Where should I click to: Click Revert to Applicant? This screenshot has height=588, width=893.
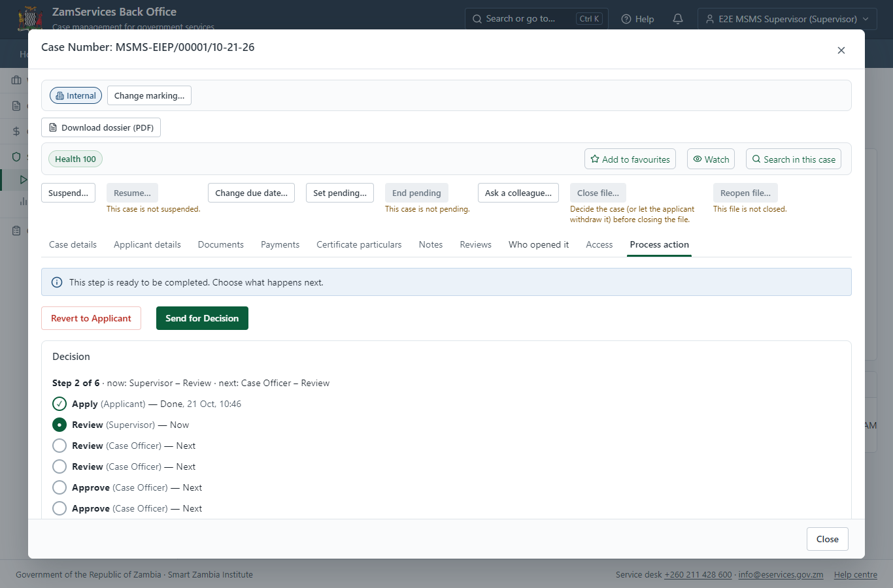pos(92,318)
